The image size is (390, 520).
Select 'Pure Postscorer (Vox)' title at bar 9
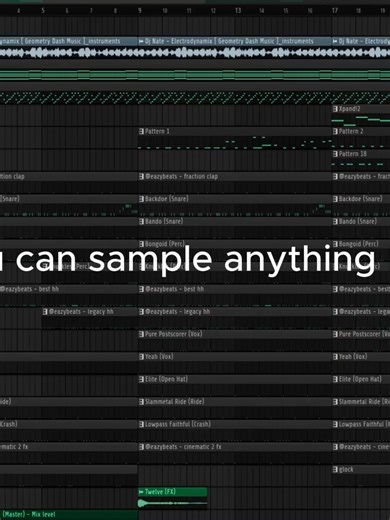174,334
